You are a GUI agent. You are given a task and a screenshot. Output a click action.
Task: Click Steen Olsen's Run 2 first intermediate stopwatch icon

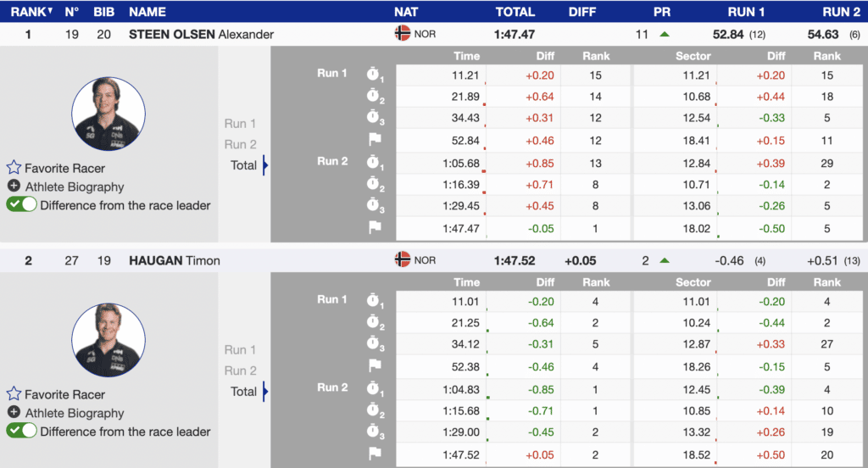click(x=375, y=162)
